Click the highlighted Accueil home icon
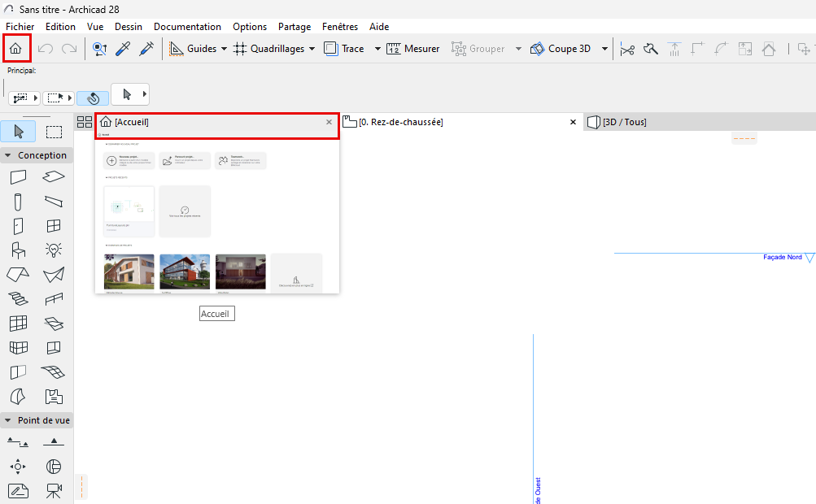 click(16, 48)
